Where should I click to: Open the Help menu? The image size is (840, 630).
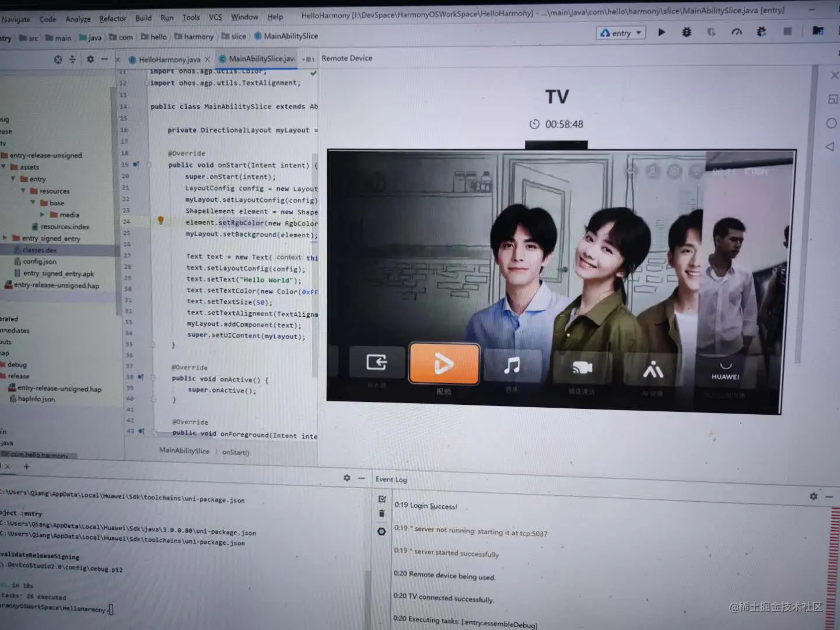tap(275, 17)
